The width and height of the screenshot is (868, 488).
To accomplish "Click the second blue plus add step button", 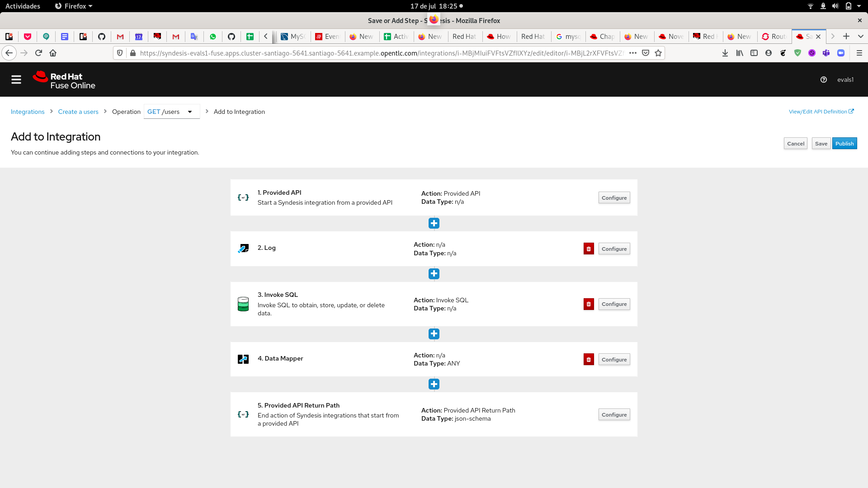I will click(x=434, y=273).
